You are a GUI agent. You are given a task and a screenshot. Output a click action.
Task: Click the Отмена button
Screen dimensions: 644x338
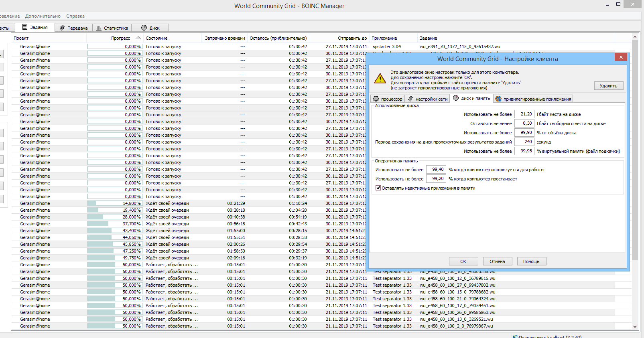[497, 261]
